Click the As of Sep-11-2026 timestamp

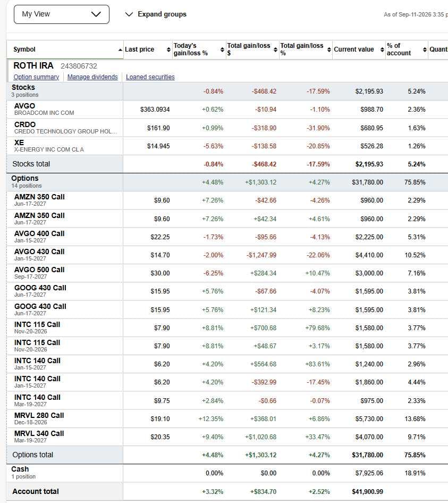416,14
